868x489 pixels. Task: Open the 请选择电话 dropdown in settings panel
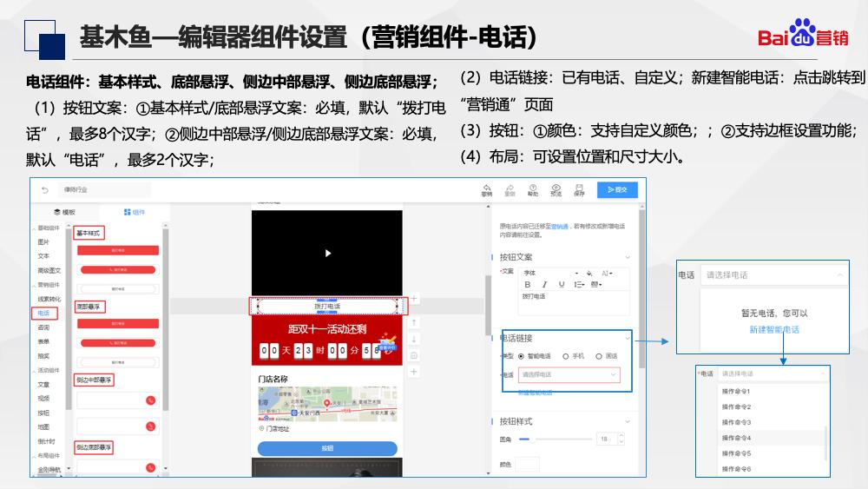570,375
